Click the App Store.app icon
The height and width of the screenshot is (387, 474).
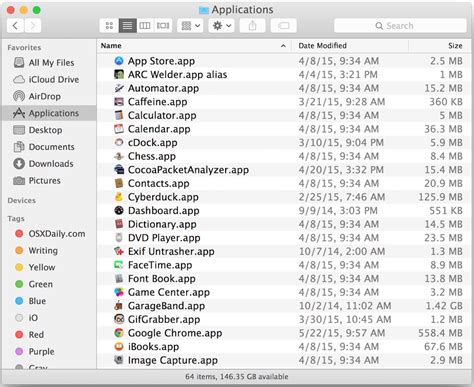click(119, 61)
